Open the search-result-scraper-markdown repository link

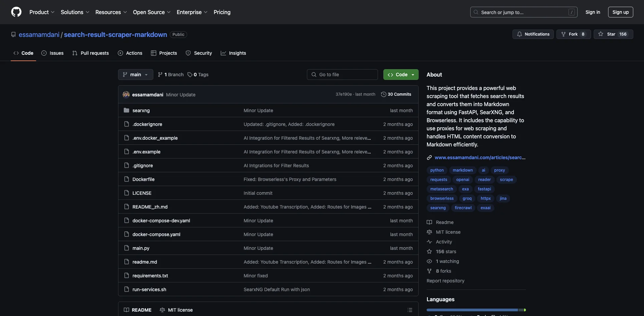[x=115, y=35]
